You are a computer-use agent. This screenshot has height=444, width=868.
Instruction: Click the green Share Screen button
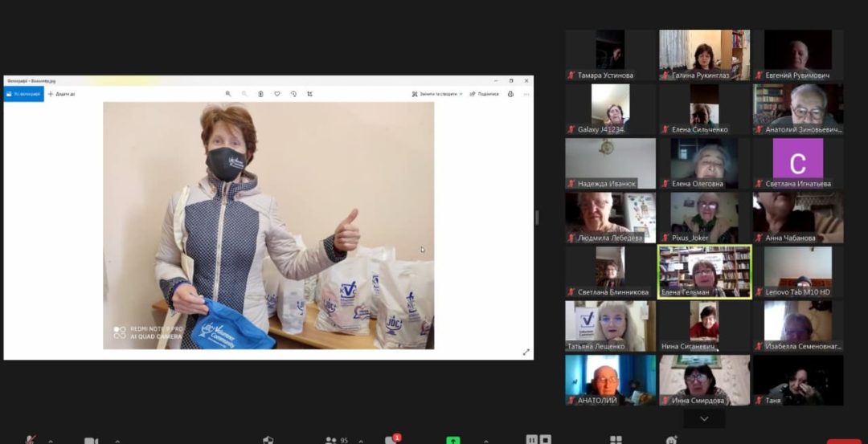[453, 440]
